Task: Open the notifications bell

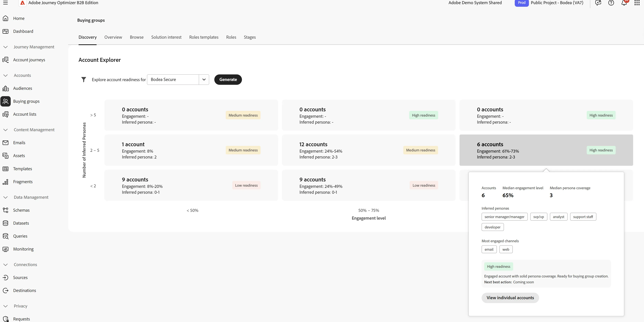Action: [624, 3]
